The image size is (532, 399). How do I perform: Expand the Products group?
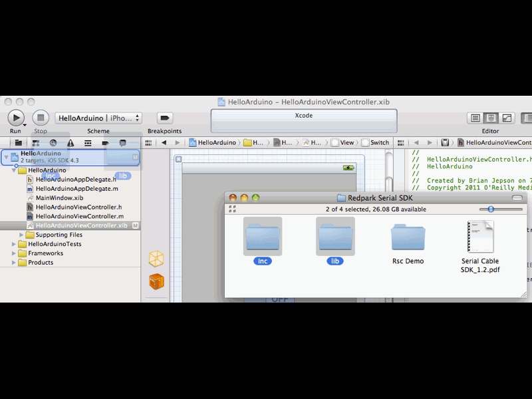point(14,262)
